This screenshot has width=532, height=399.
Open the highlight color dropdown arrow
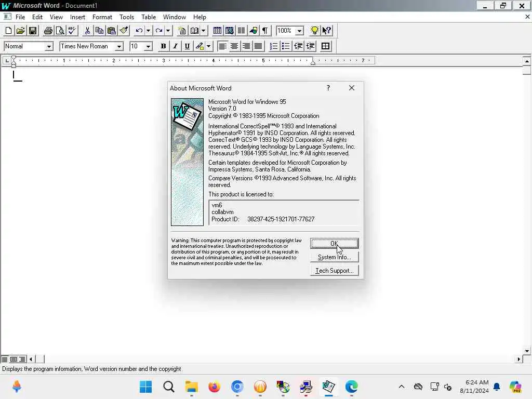tap(209, 46)
